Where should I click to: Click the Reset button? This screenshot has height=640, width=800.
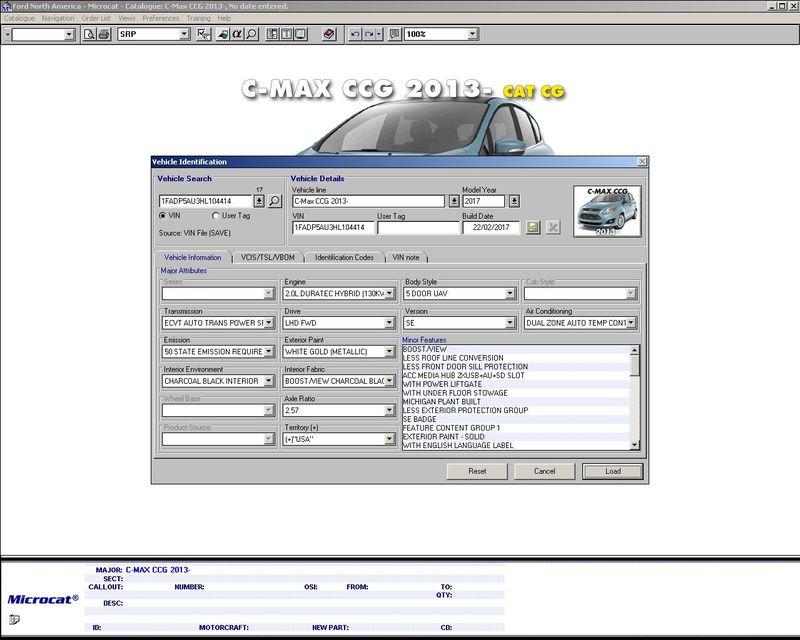point(477,471)
